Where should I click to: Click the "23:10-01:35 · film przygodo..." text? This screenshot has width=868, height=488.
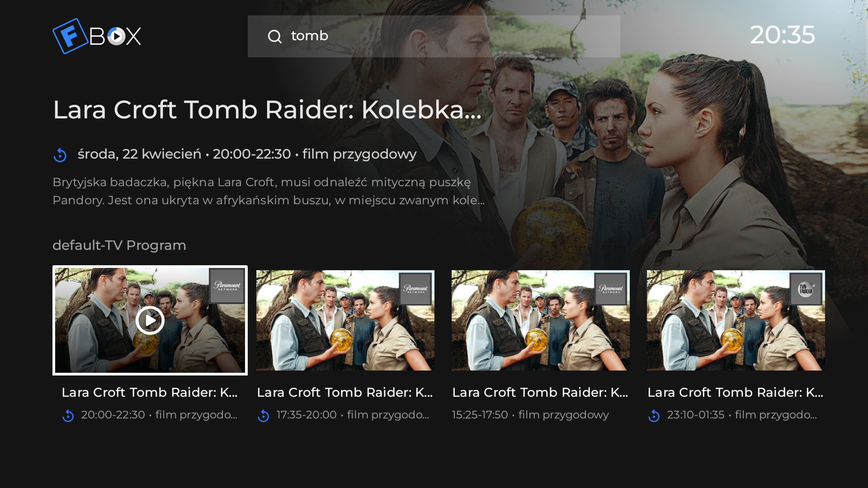point(742,415)
